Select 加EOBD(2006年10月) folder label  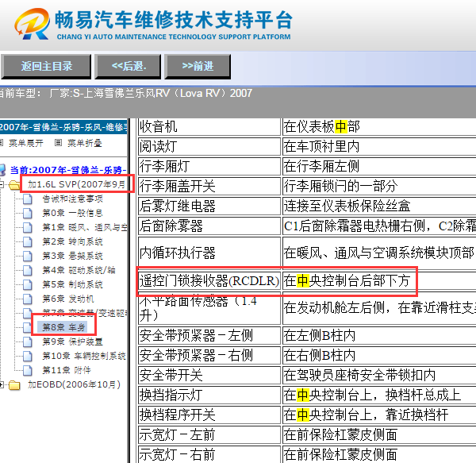click(74, 384)
